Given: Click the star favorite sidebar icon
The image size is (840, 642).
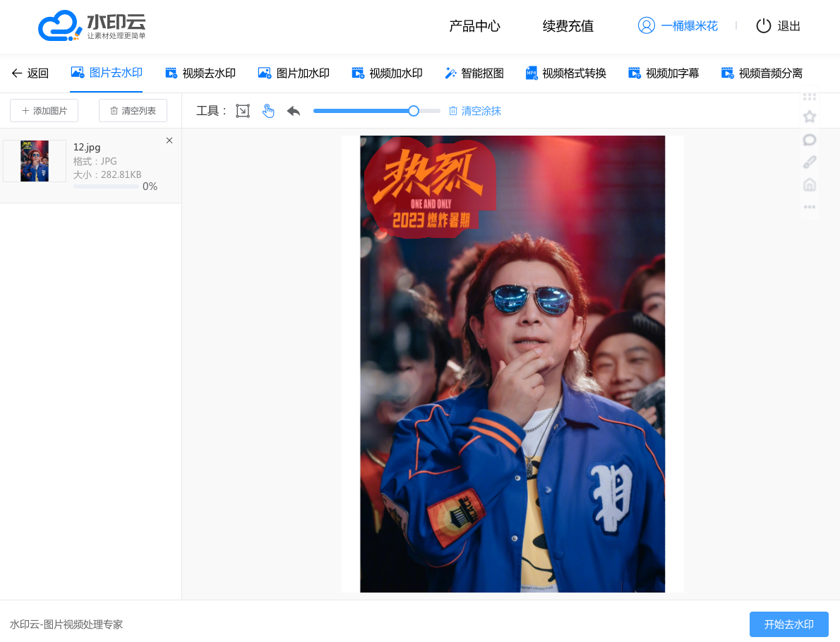Looking at the screenshot, I should point(810,117).
